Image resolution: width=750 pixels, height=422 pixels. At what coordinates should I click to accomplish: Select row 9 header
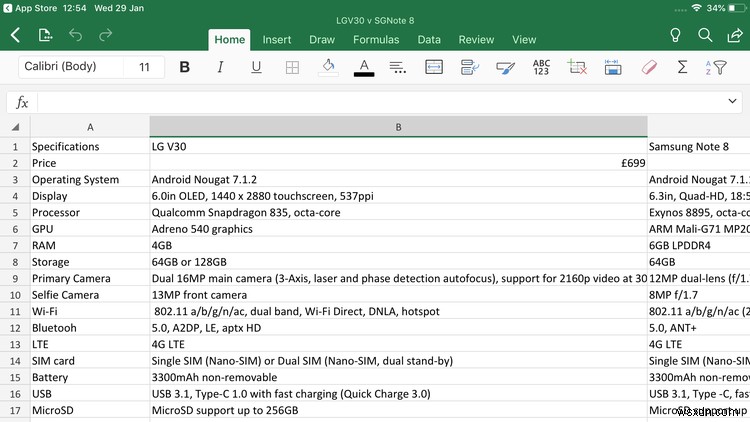pos(15,278)
